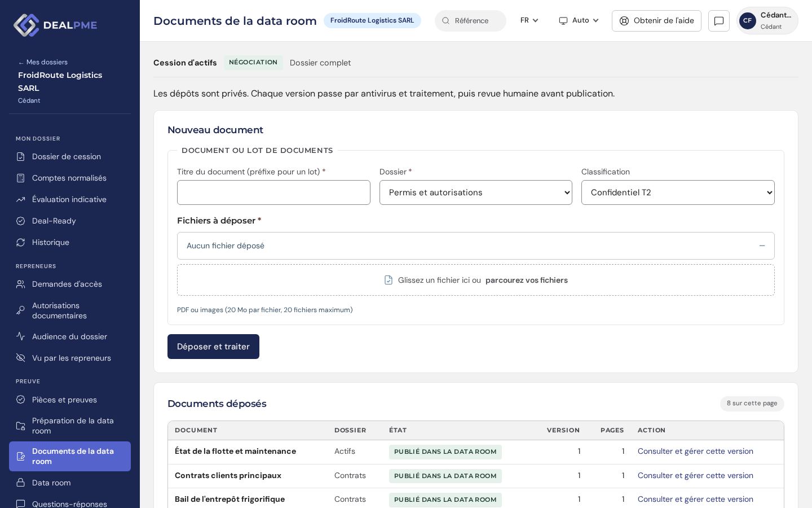Screen dimensions: 812x508
Task: Open Deal-Ready menu item
Action: point(70,221)
